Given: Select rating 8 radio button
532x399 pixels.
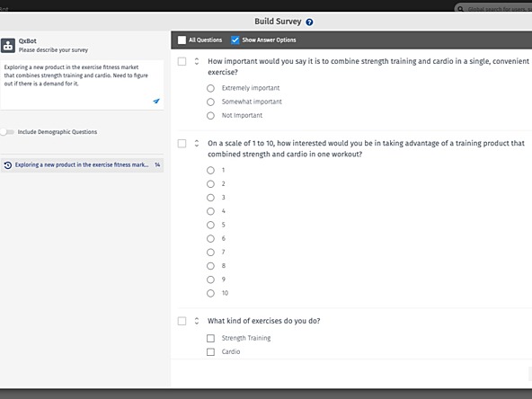Looking at the screenshot, I should point(210,266).
